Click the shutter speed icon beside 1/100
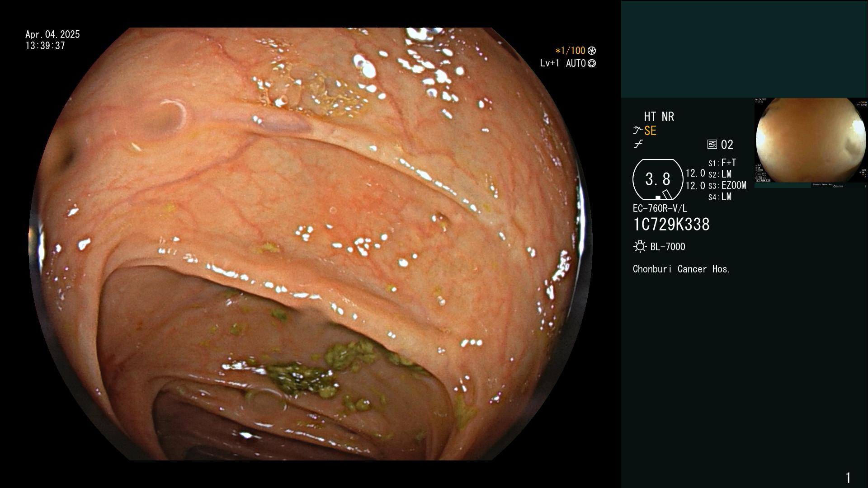This screenshot has width=868, height=488. [x=592, y=51]
